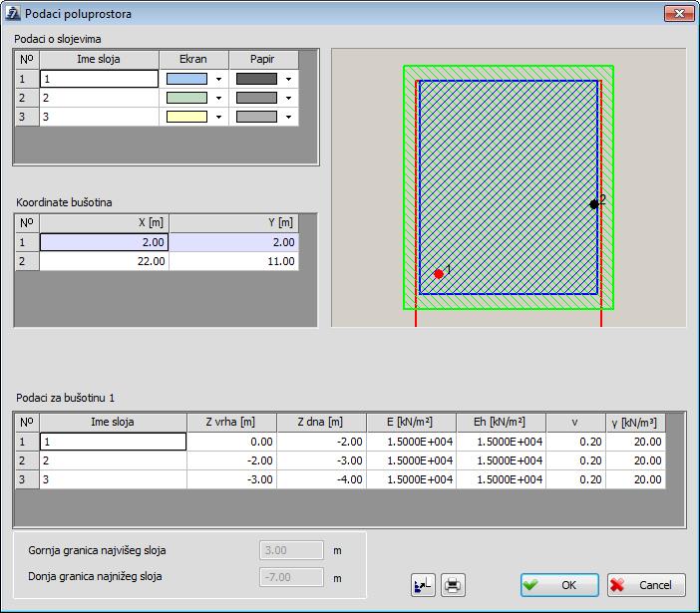This screenshot has height=613, width=700.
Task: Click Y value 2.00 of borehole 1
Action: point(234,242)
